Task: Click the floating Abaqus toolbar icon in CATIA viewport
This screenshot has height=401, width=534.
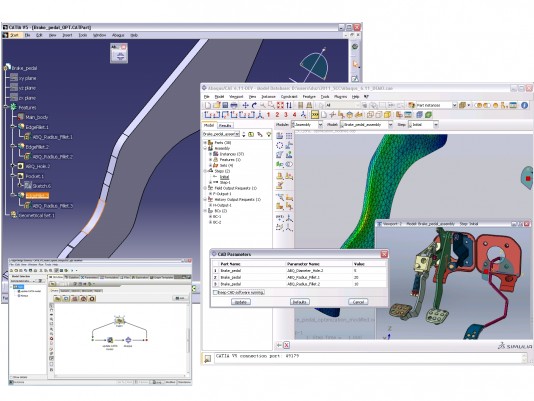Action: pos(119,56)
